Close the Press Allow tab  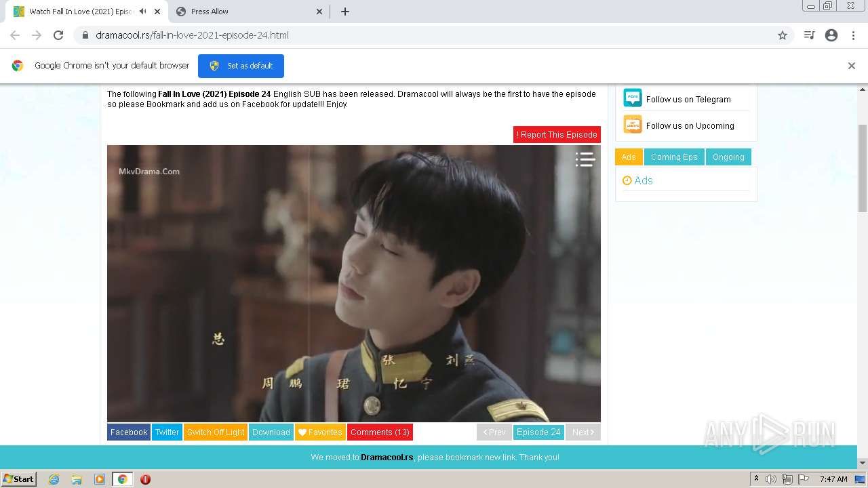319,12
